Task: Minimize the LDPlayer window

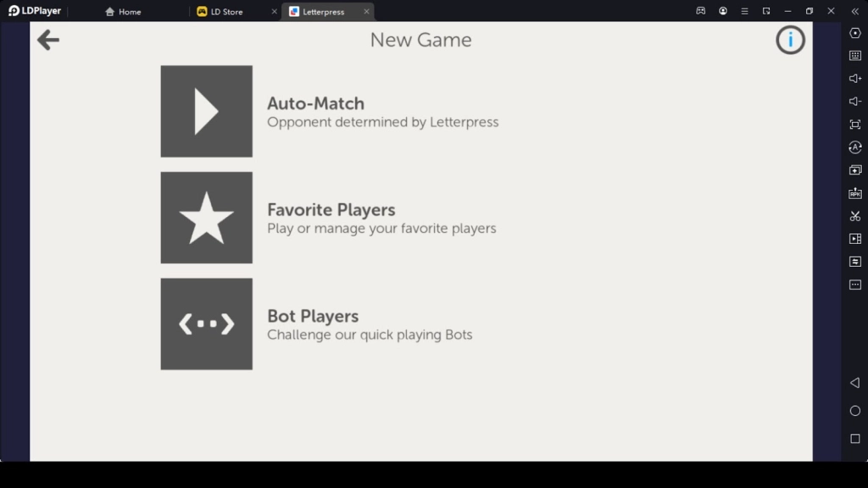Action: click(x=787, y=11)
